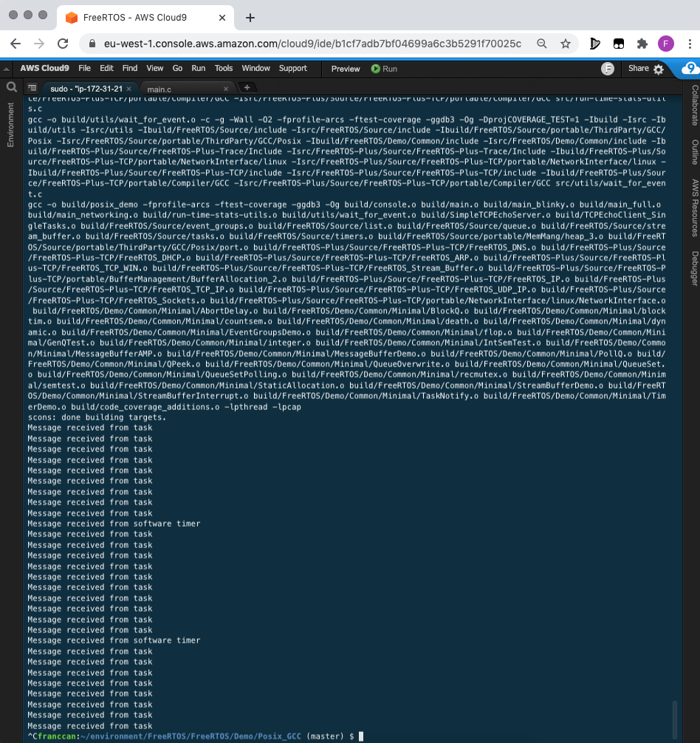Click the '(master)' branch text in prompt
The height and width of the screenshot is (743, 700).
coord(326,736)
